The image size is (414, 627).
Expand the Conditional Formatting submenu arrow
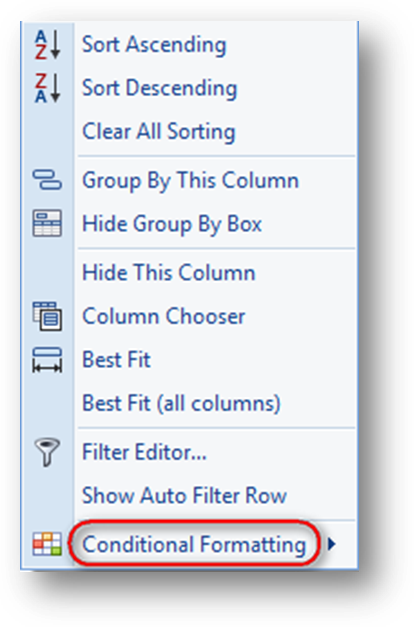[331, 544]
